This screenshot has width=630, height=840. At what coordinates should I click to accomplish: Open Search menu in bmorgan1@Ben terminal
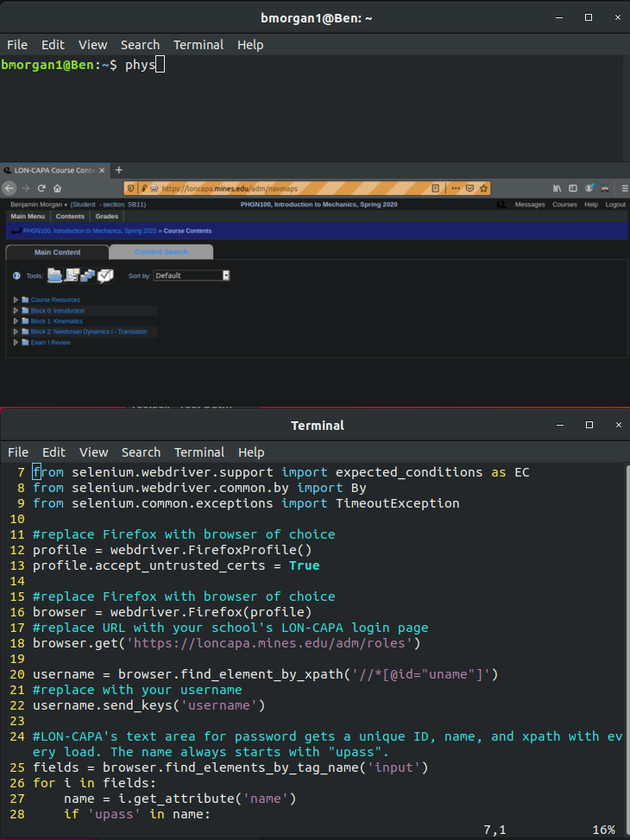coord(141,45)
